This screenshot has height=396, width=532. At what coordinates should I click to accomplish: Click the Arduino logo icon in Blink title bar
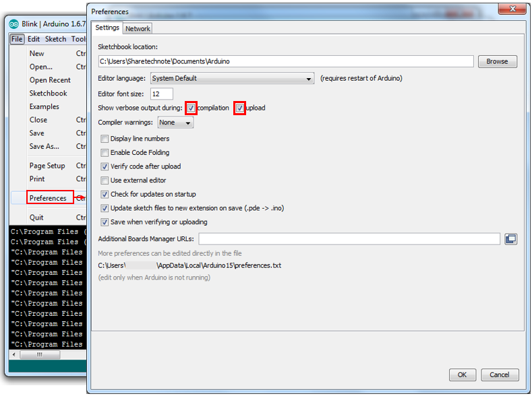[x=14, y=24]
